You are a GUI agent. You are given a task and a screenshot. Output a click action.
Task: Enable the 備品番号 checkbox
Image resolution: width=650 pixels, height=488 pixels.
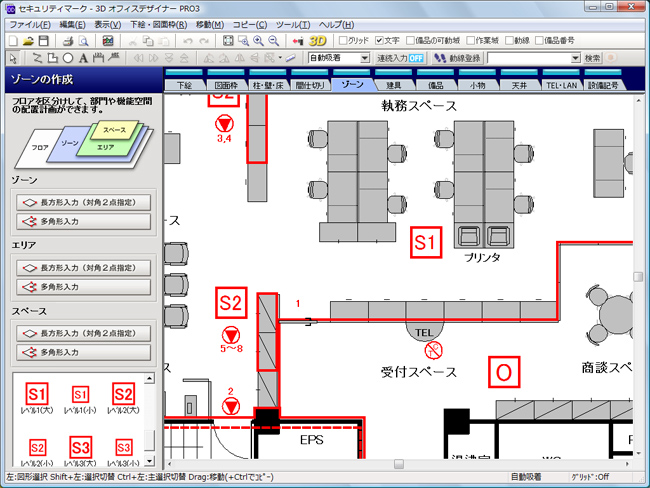coord(539,41)
